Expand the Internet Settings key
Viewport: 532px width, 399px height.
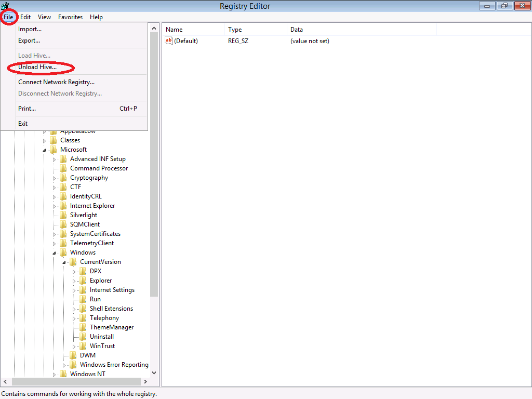point(74,290)
